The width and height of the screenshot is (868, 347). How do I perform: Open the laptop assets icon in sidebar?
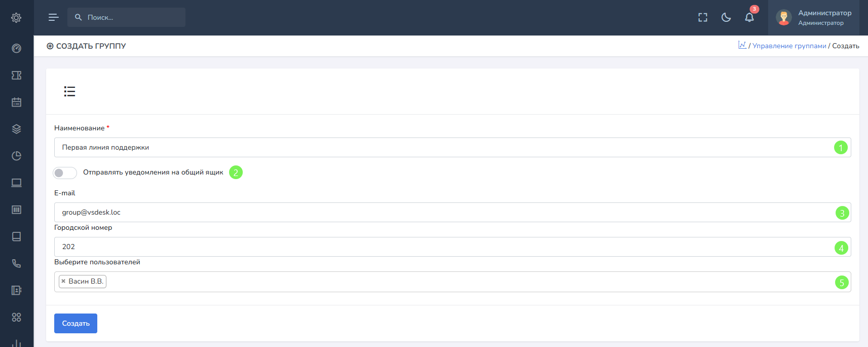(x=16, y=183)
